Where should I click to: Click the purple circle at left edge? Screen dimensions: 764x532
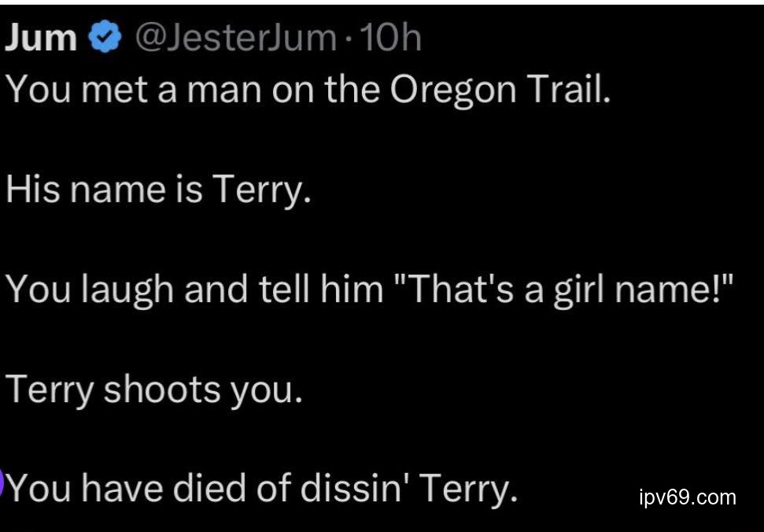(x=2, y=483)
